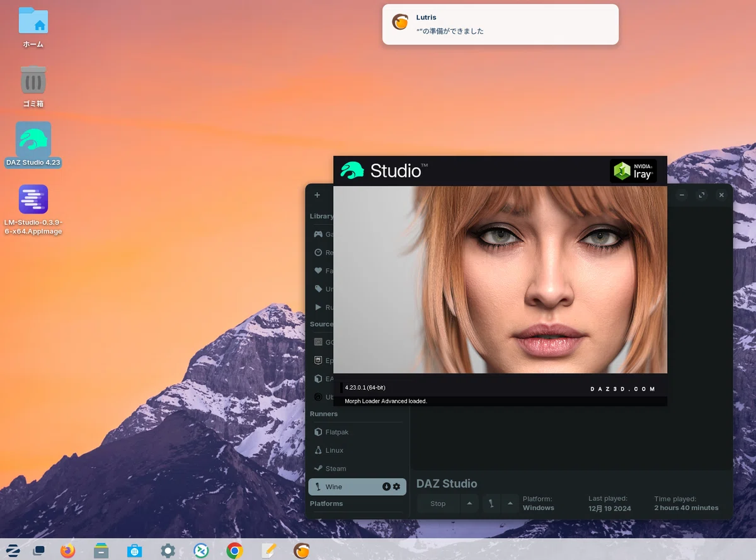Image resolution: width=756 pixels, height=560 pixels.
Task: Click the 'Morph Loader Advanced loaded.' status text
Action: coord(386,401)
